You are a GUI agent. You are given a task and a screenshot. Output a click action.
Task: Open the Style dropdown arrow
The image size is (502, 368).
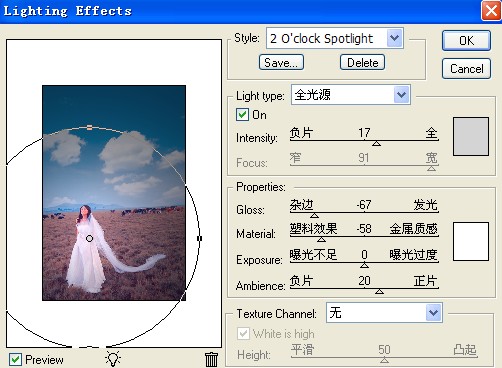(x=395, y=38)
